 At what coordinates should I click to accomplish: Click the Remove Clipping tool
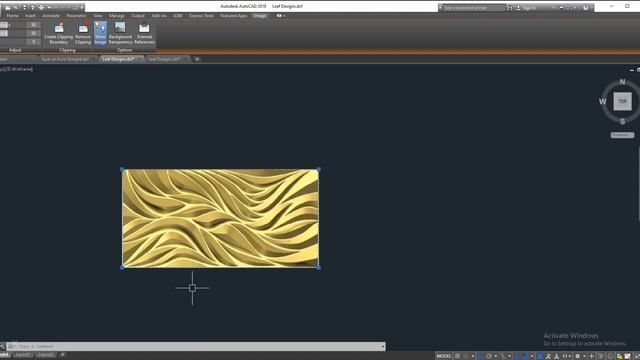(83, 33)
